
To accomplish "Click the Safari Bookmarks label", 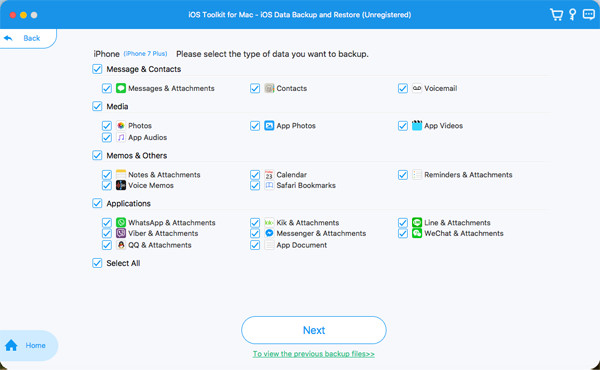I will pyautogui.click(x=306, y=185).
